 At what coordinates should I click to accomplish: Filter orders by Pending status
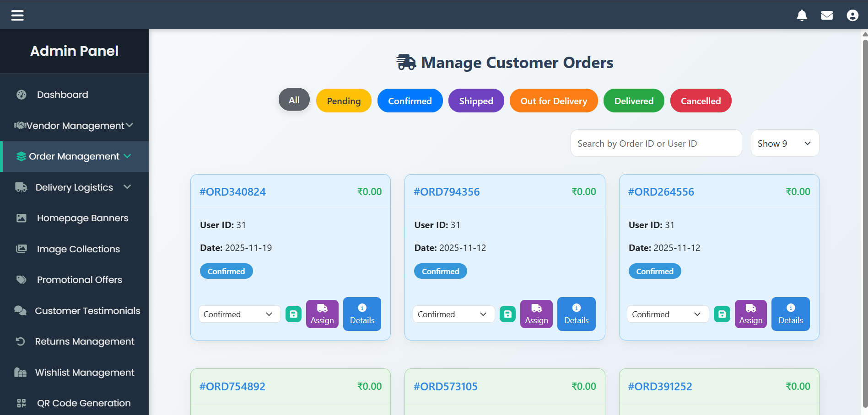(x=344, y=101)
